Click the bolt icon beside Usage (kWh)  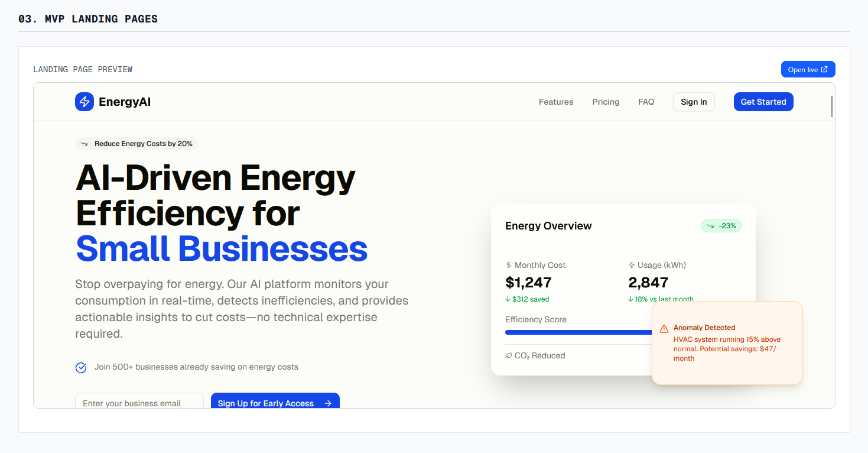click(x=631, y=265)
